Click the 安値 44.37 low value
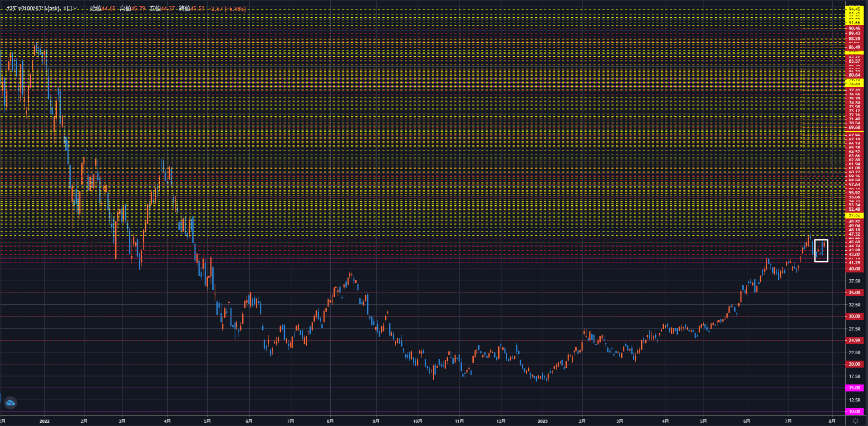Viewport: 868px width, 426px height. 162,9
